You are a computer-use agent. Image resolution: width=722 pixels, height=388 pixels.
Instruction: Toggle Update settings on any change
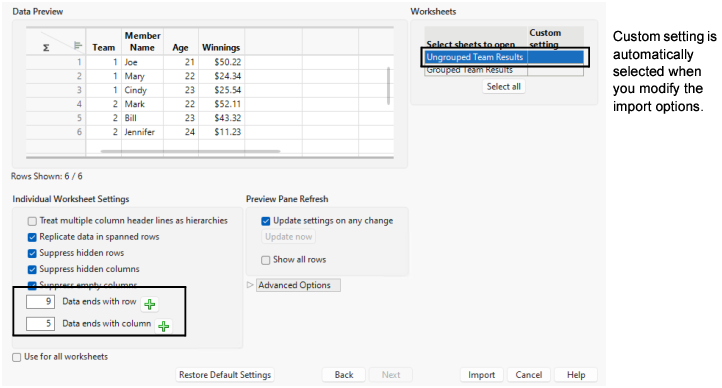[266, 221]
